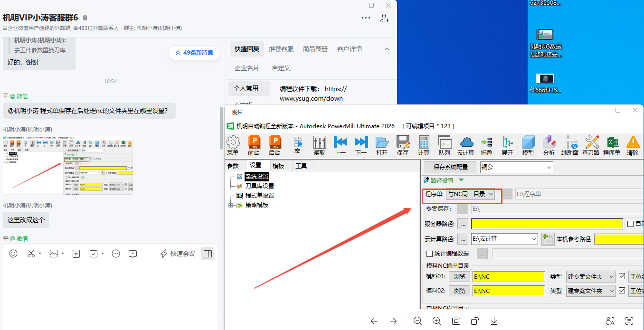Show the previous image in the viewer

click(374, 321)
